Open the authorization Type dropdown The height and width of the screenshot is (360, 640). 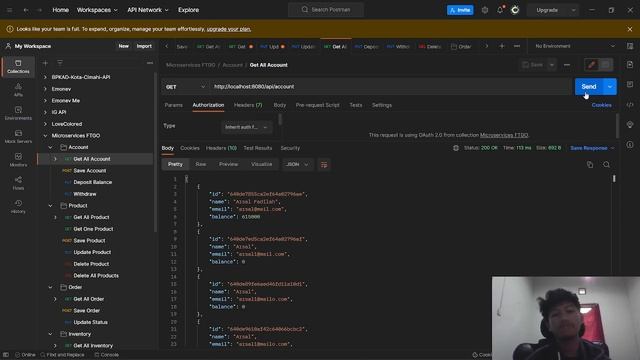point(247,127)
